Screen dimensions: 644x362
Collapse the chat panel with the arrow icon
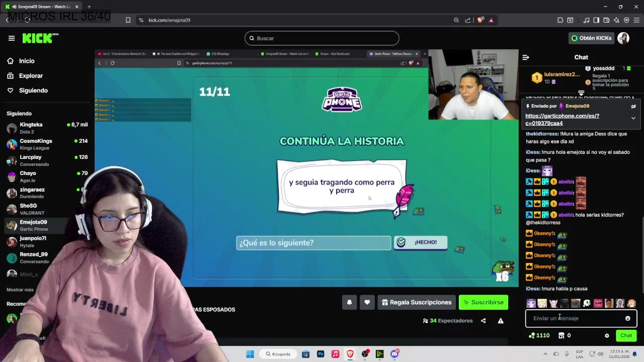pyautogui.click(x=526, y=57)
